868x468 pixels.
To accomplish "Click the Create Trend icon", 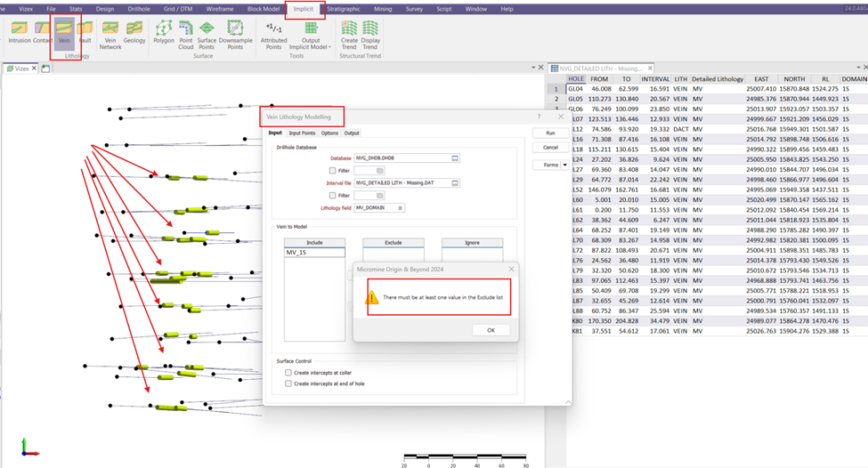I will pyautogui.click(x=349, y=34).
